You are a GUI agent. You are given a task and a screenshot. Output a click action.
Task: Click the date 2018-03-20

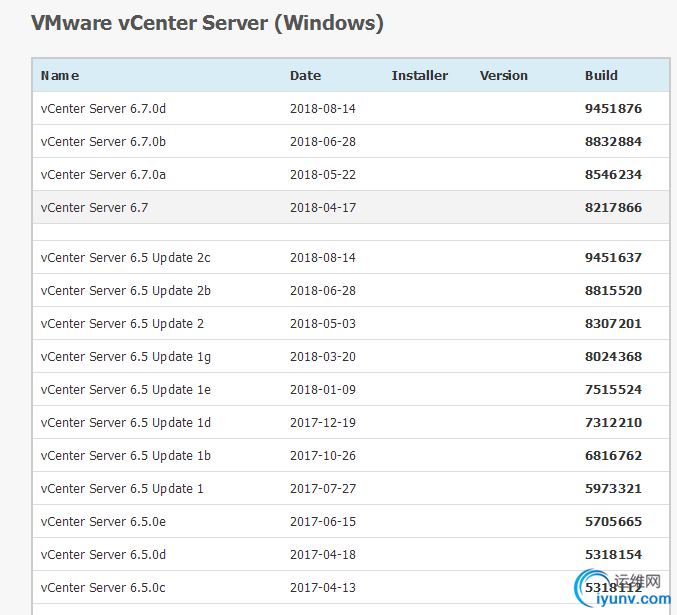point(323,357)
